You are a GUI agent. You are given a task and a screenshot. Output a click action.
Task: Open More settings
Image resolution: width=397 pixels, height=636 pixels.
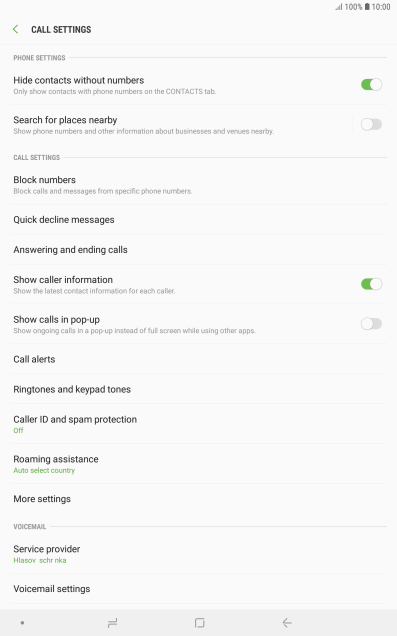coord(198,498)
